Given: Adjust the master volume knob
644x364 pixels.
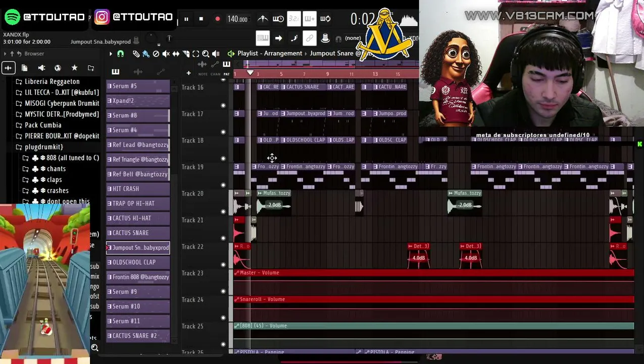Looking at the screenshot, I should (150, 38).
